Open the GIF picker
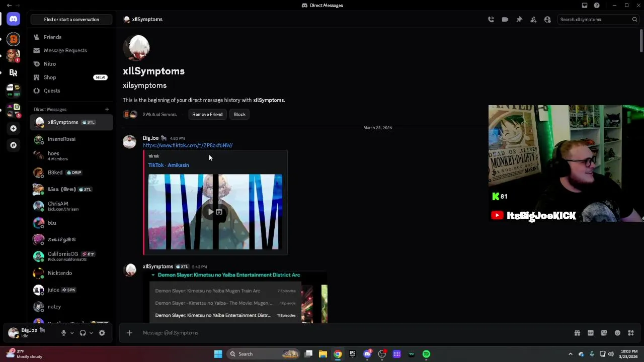 pyautogui.click(x=591, y=333)
